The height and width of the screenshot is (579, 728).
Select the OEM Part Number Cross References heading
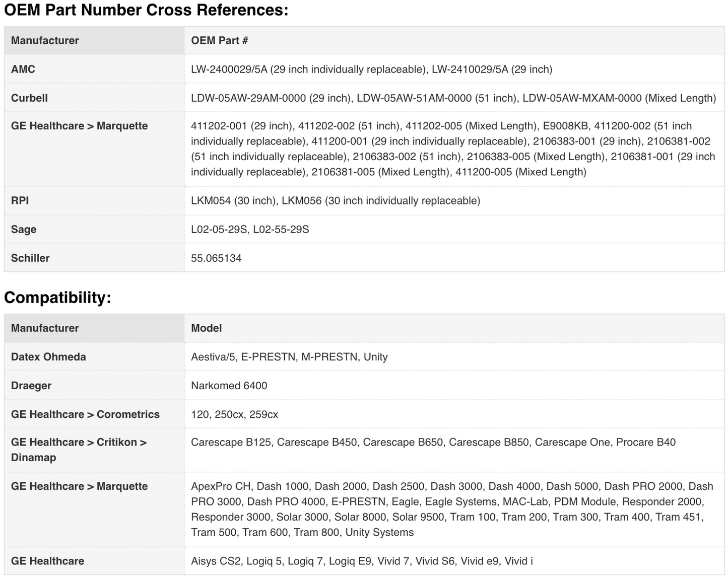[x=146, y=10]
